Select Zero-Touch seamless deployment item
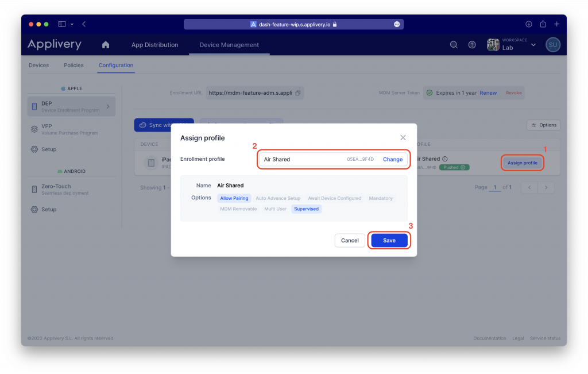 (71, 190)
